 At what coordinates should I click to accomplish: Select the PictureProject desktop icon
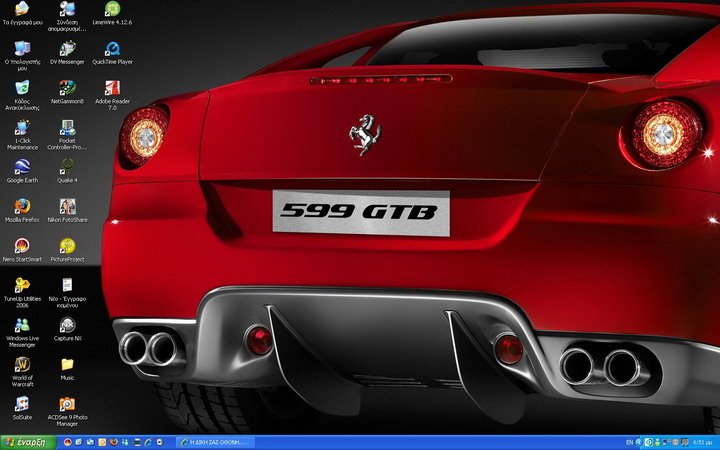point(67,249)
